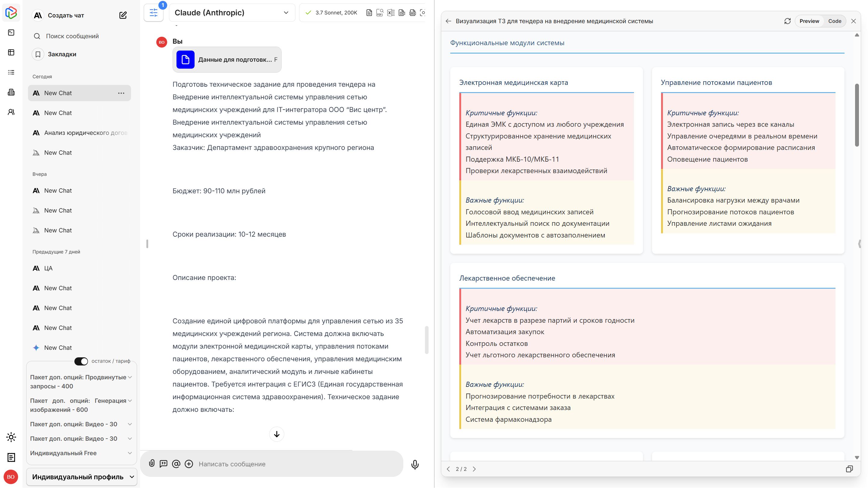Click the PDF search icon
The width and height of the screenshot is (868, 488).
pos(380,13)
